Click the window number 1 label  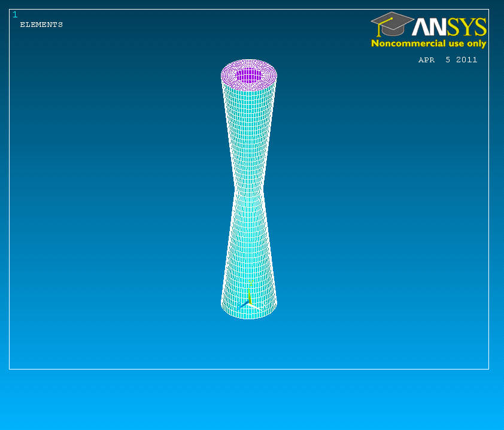pyautogui.click(x=15, y=14)
